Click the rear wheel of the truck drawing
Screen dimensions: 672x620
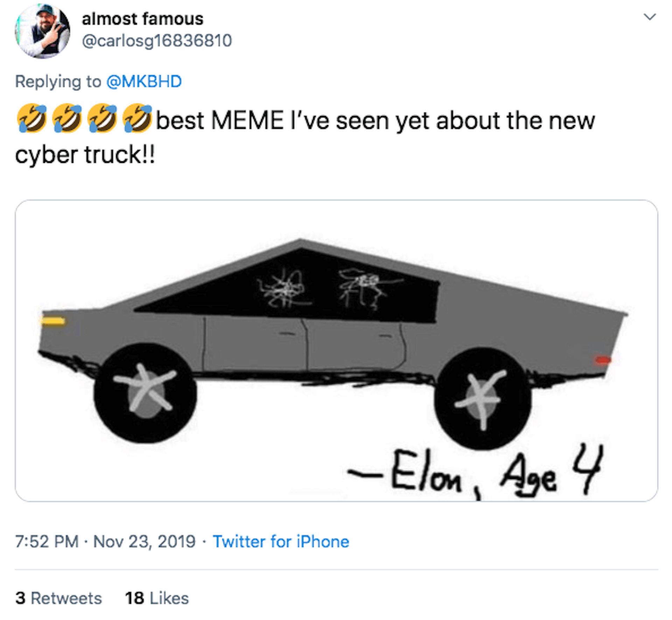click(x=483, y=399)
